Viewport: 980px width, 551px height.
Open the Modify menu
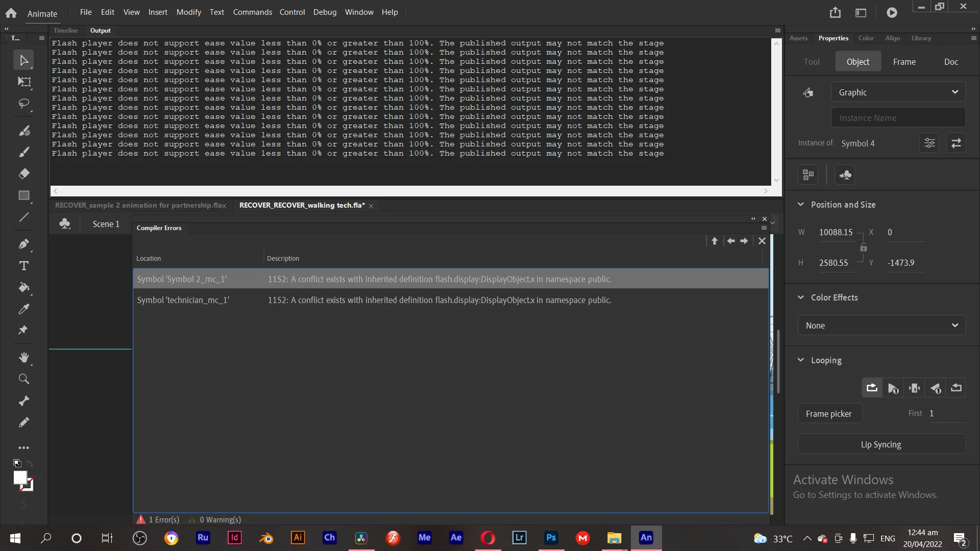[x=188, y=12]
